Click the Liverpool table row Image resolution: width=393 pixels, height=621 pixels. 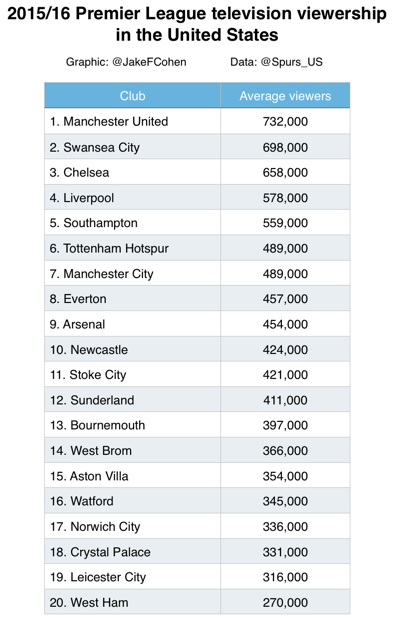pyautogui.click(x=197, y=198)
